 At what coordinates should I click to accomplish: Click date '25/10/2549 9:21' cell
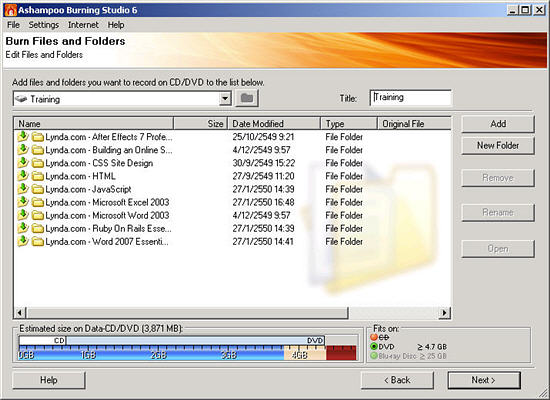pos(263,137)
